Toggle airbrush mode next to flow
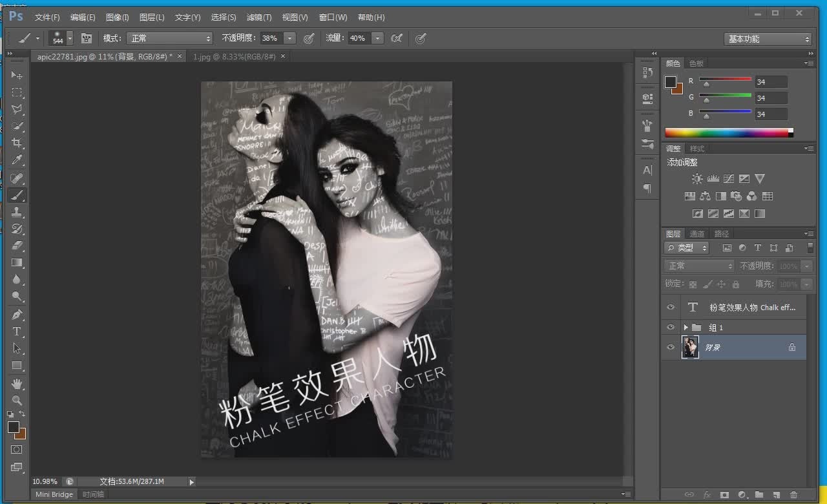 click(397, 39)
